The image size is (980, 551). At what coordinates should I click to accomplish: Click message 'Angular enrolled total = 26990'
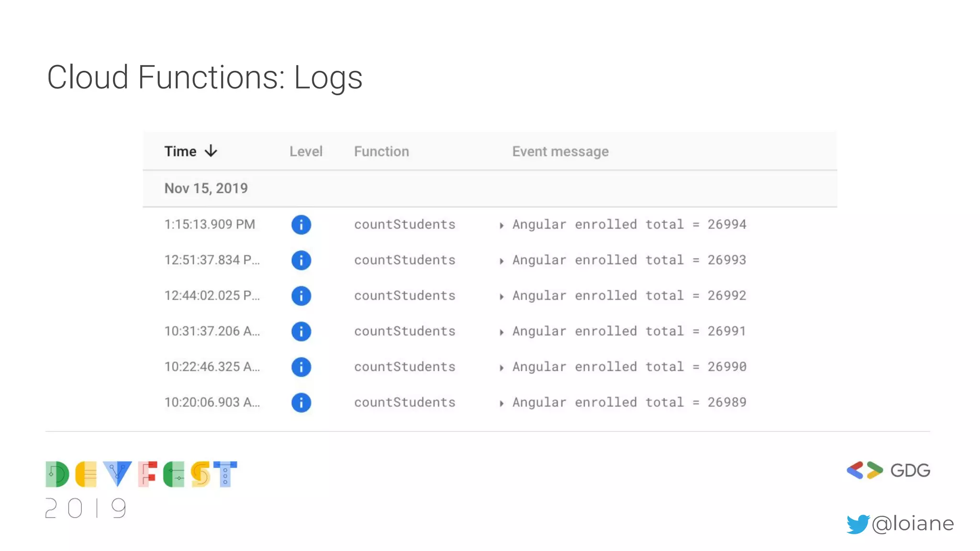629,367
